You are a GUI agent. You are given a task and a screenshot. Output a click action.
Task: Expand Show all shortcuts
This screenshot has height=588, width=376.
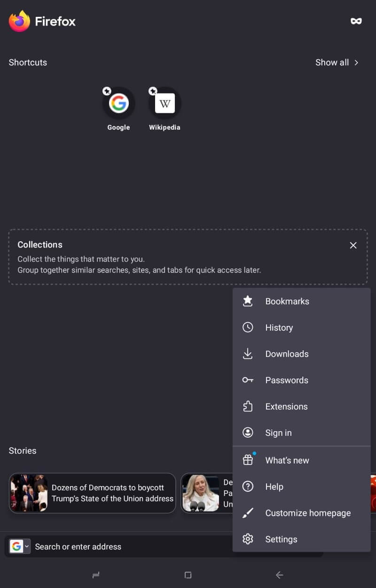(x=337, y=62)
